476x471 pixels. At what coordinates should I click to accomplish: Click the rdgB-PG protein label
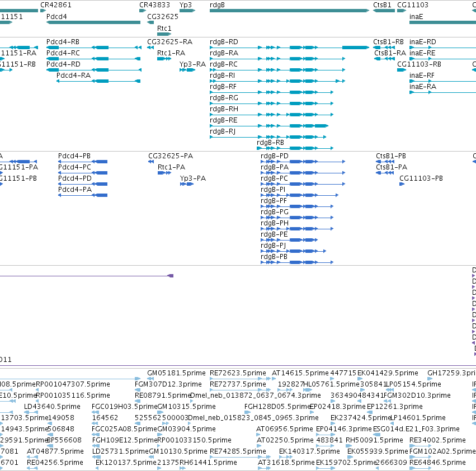pyautogui.click(x=275, y=211)
